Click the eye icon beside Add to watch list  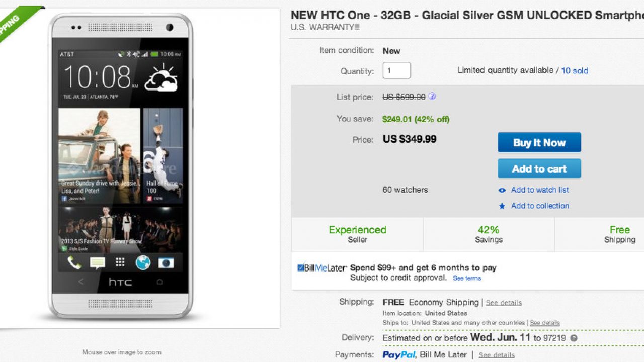click(502, 190)
